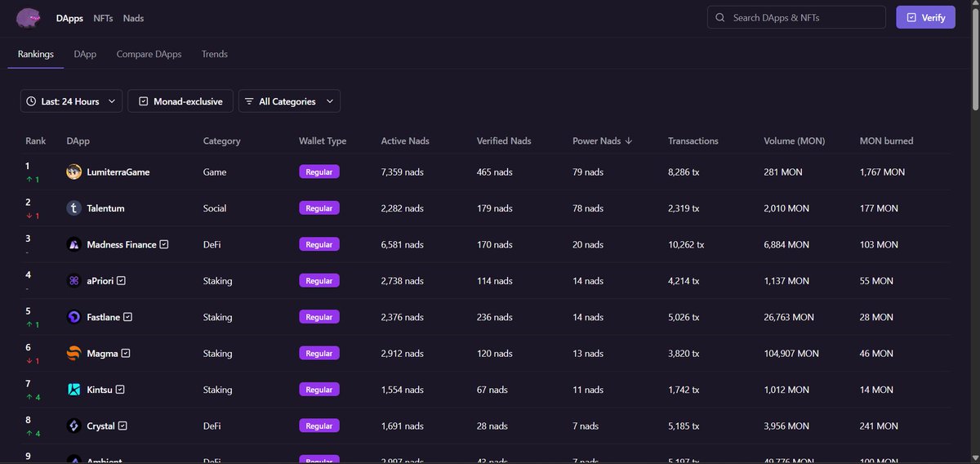Viewport: 980px width, 464px height.
Task: Click the Game category in LumiterraGame row
Action: pos(215,172)
